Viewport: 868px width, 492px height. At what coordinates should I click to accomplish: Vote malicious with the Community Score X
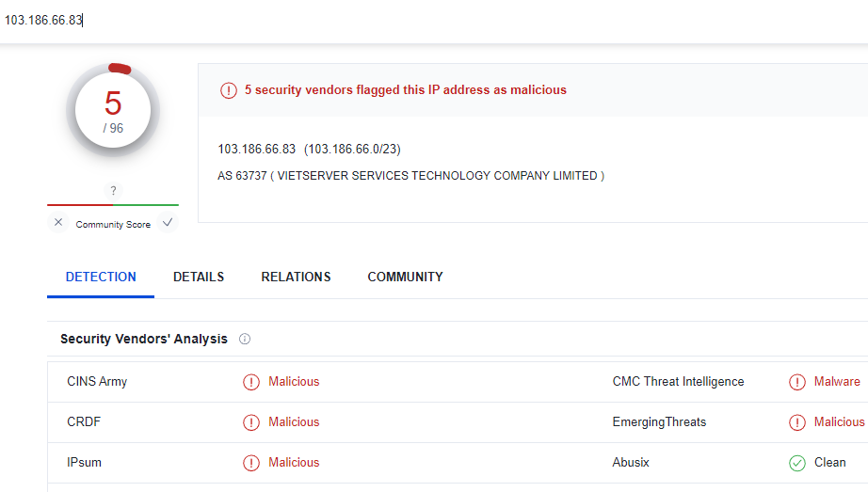58,223
